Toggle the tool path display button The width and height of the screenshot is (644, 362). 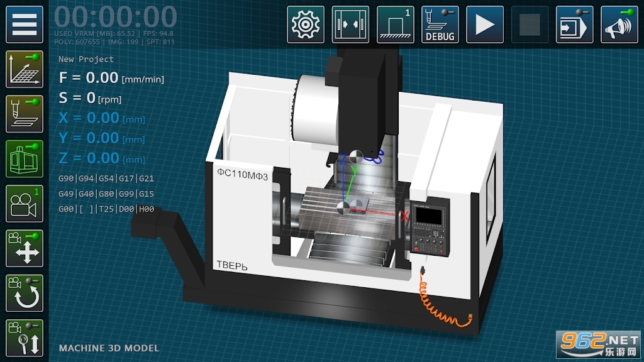(x=25, y=114)
